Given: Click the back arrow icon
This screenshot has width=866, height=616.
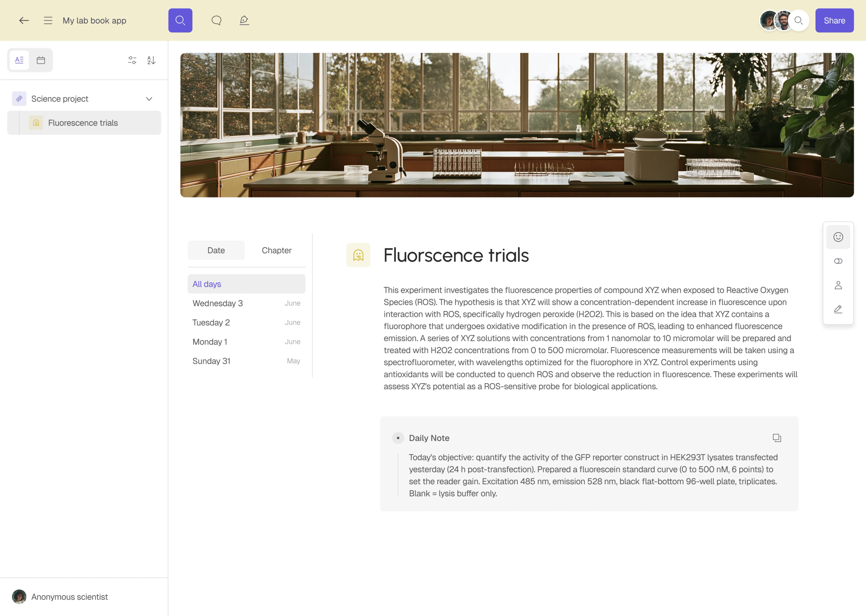Looking at the screenshot, I should click(24, 21).
